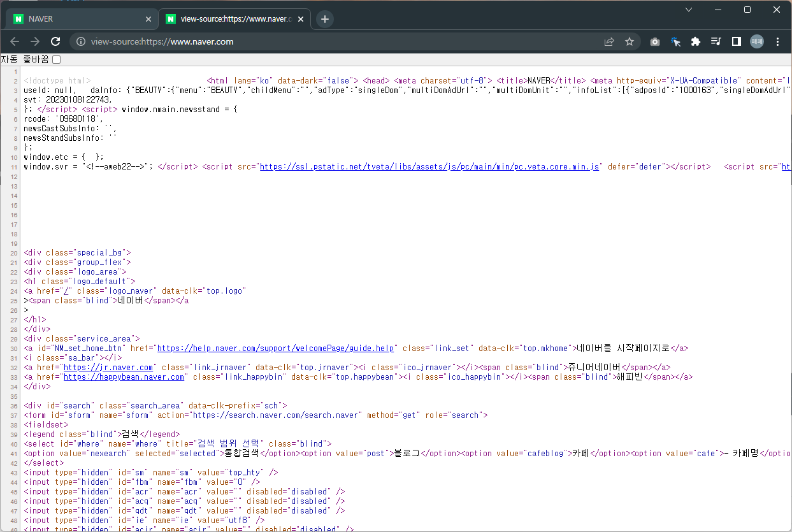Click the div class="special_bg" line
This screenshot has height=532, width=792.
[x=77, y=253]
